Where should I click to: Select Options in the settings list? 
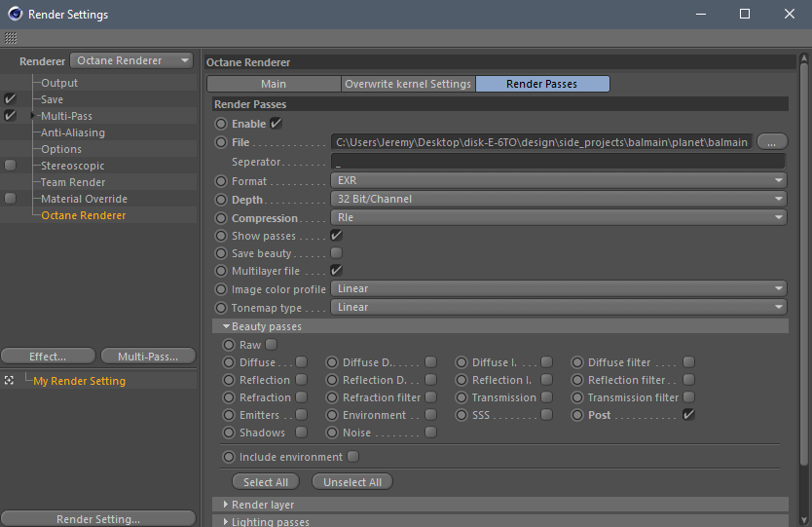[x=61, y=149]
